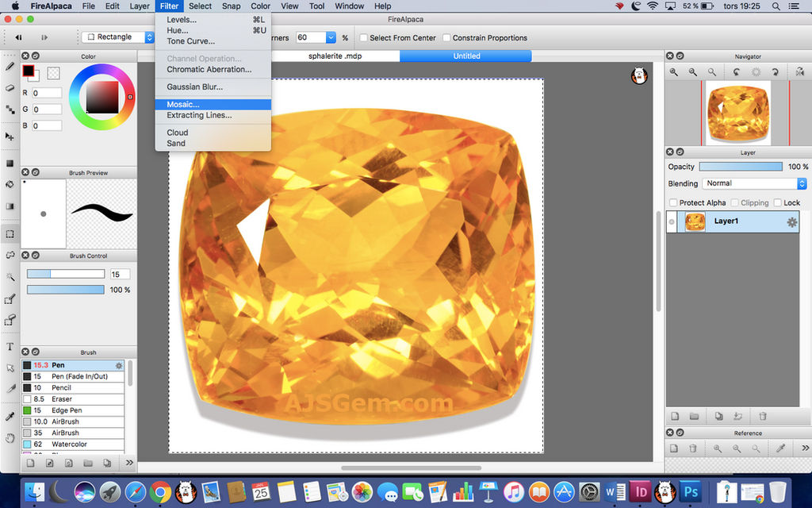The width and height of the screenshot is (812, 508).
Task: Open Pen brush settings gear
Action: point(119,365)
